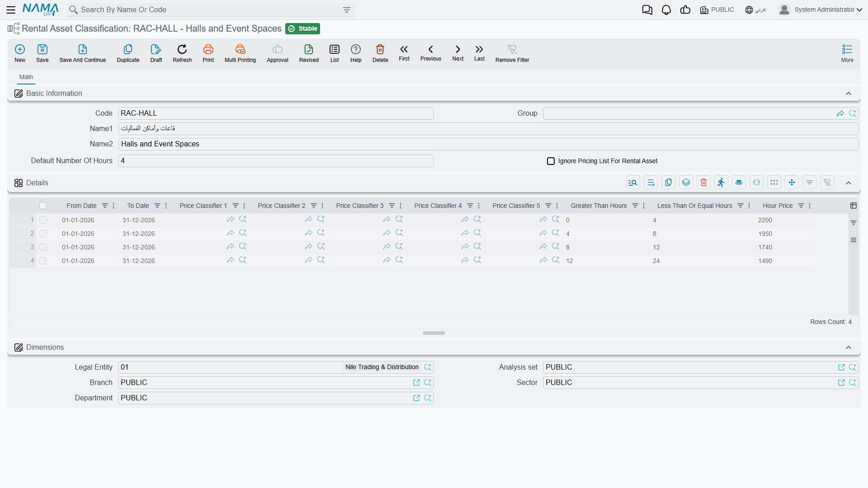Open Multi Printing

point(240,53)
